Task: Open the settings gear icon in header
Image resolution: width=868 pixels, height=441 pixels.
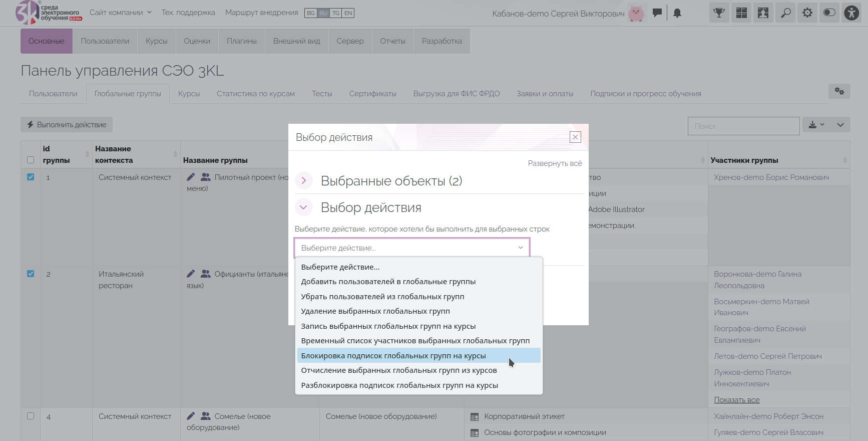Action: (807, 13)
